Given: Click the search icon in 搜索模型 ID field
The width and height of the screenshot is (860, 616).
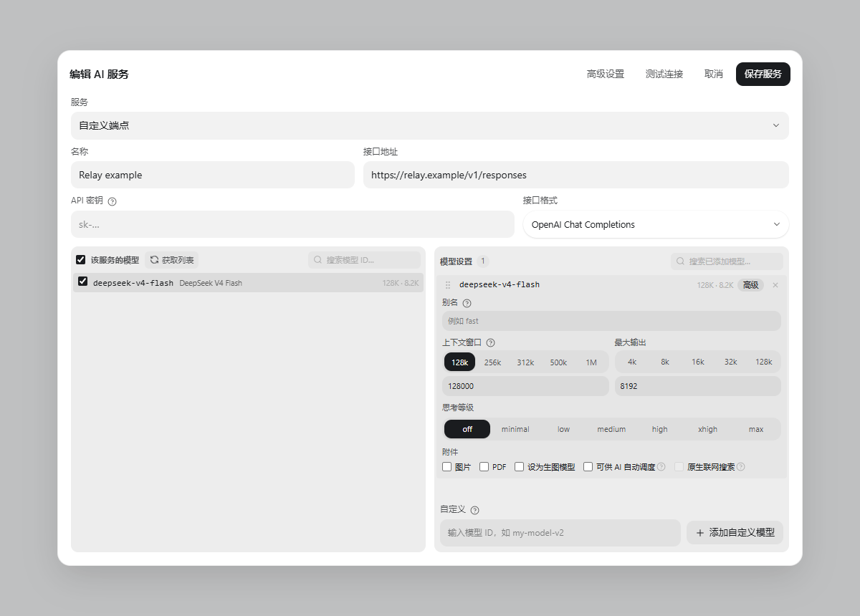Looking at the screenshot, I should coord(317,260).
